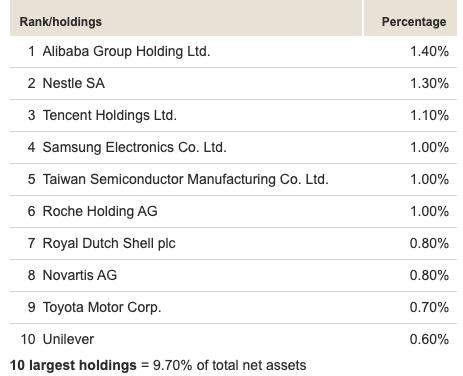463x376 pixels.
Task: Select the Nestle SA holding
Action: [x=233, y=83]
